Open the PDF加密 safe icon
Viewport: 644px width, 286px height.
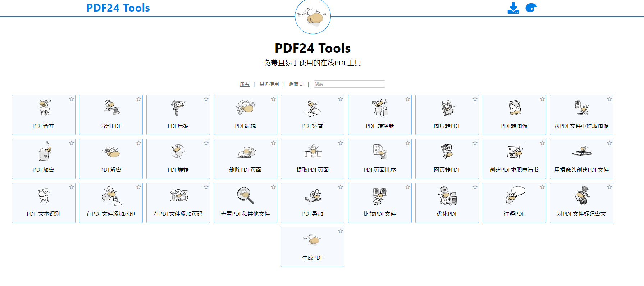pyautogui.click(x=44, y=152)
